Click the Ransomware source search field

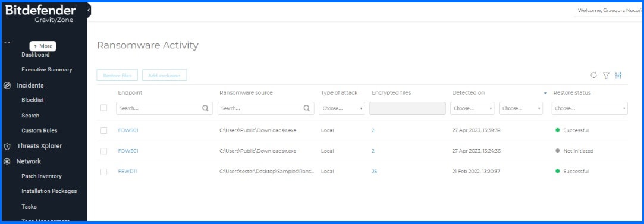(266, 108)
